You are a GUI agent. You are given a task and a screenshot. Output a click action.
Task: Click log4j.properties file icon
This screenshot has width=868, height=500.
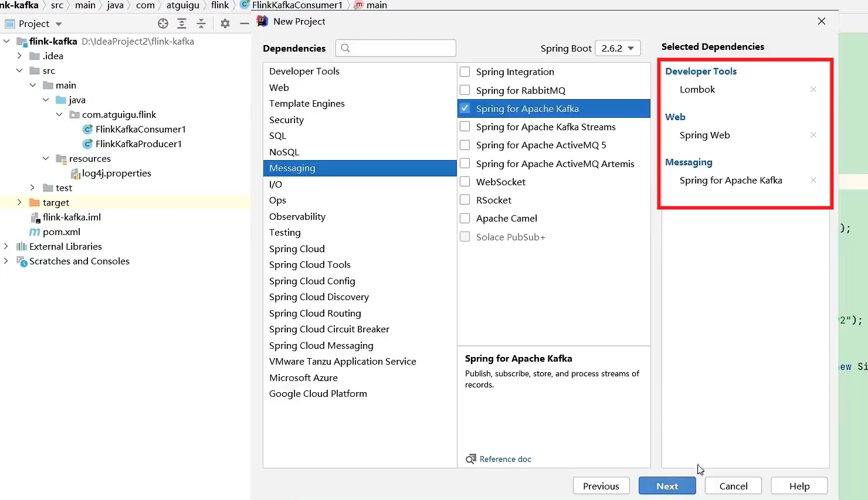coord(75,174)
